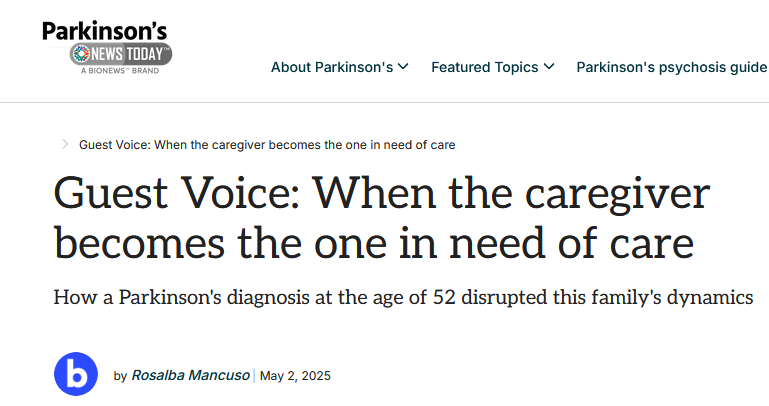
Task: Click the word 'by' before author name
Action: (120, 376)
